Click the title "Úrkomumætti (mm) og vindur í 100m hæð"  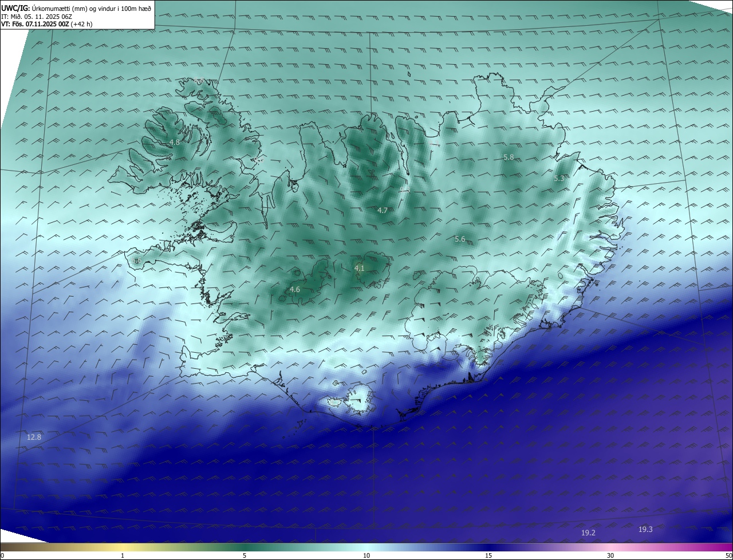point(92,9)
